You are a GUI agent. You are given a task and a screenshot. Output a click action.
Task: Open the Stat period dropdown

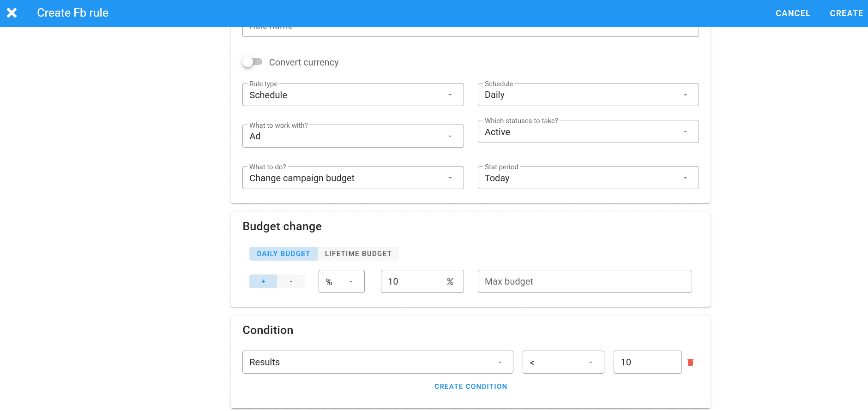point(588,178)
